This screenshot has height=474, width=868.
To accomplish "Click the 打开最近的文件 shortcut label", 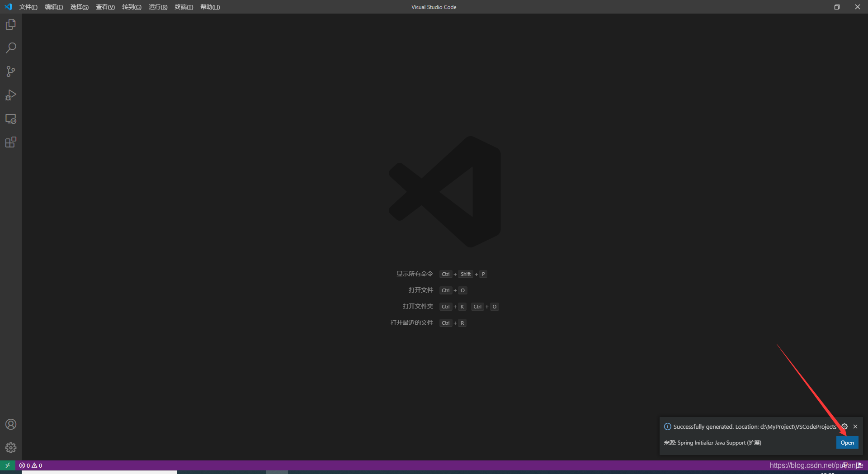I will click(x=411, y=322).
